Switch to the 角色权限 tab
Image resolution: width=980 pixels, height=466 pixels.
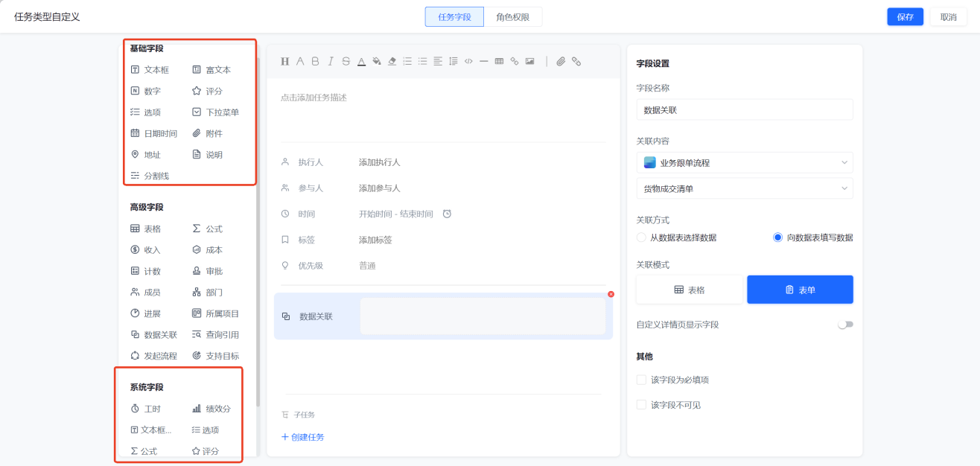513,17
